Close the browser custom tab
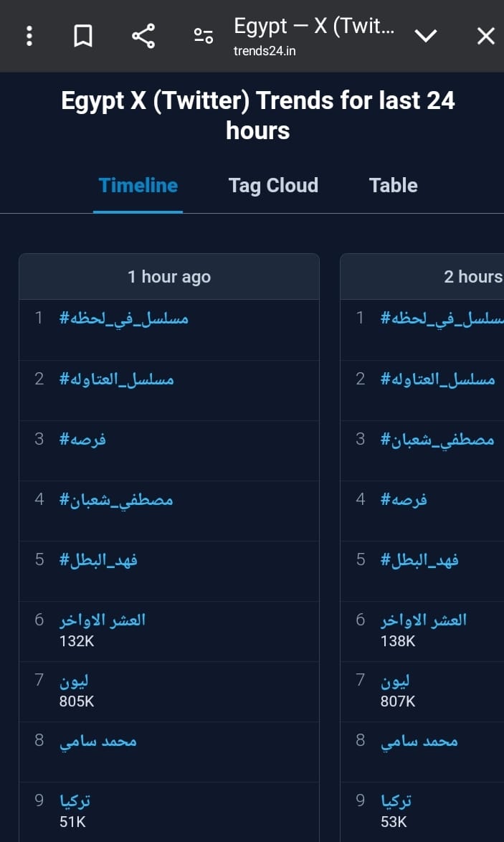Viewport: 504px width, 842px height. coord(485,36)
